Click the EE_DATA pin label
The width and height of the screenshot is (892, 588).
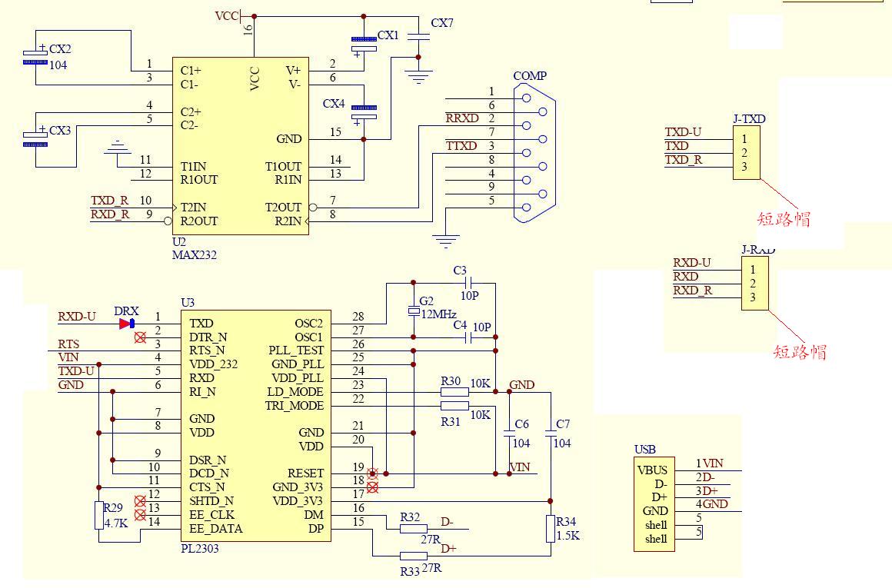tap(216, 529)
